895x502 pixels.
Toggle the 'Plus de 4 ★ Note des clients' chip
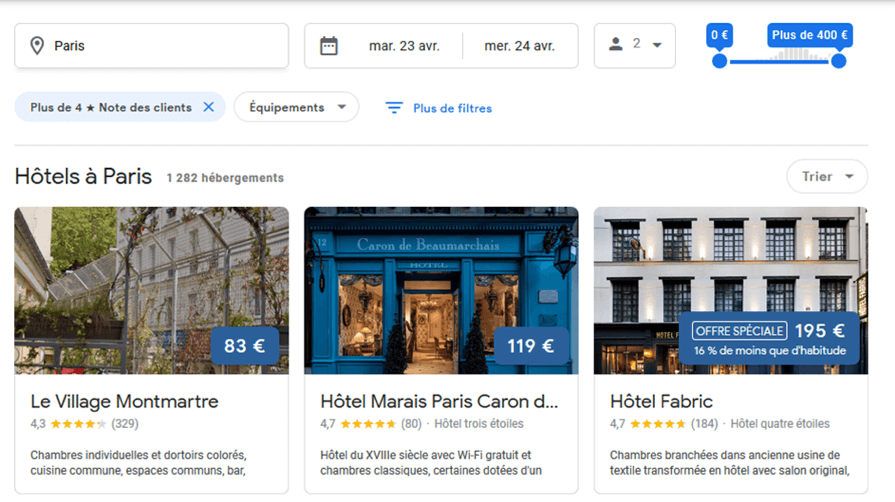coord(110,107)
